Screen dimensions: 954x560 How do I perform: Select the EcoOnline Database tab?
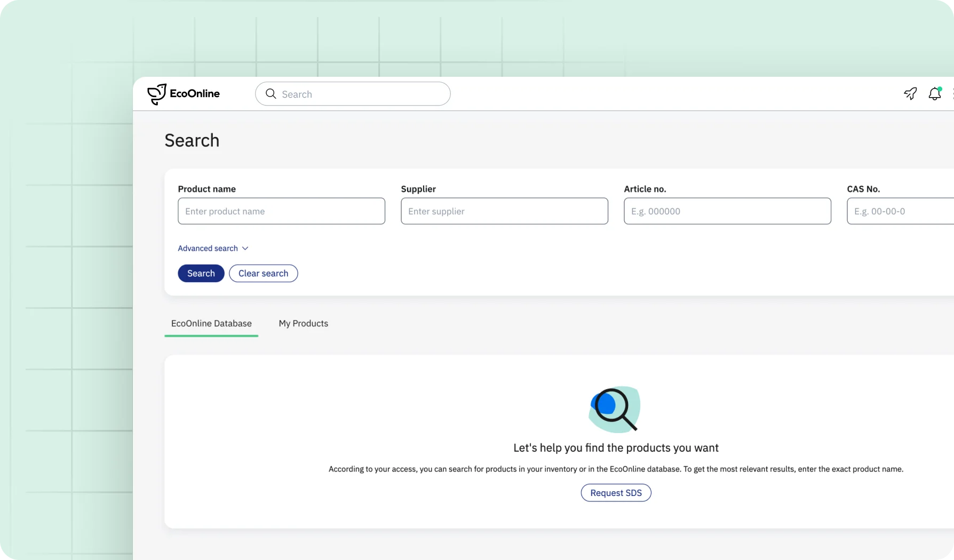pos(211,323)
